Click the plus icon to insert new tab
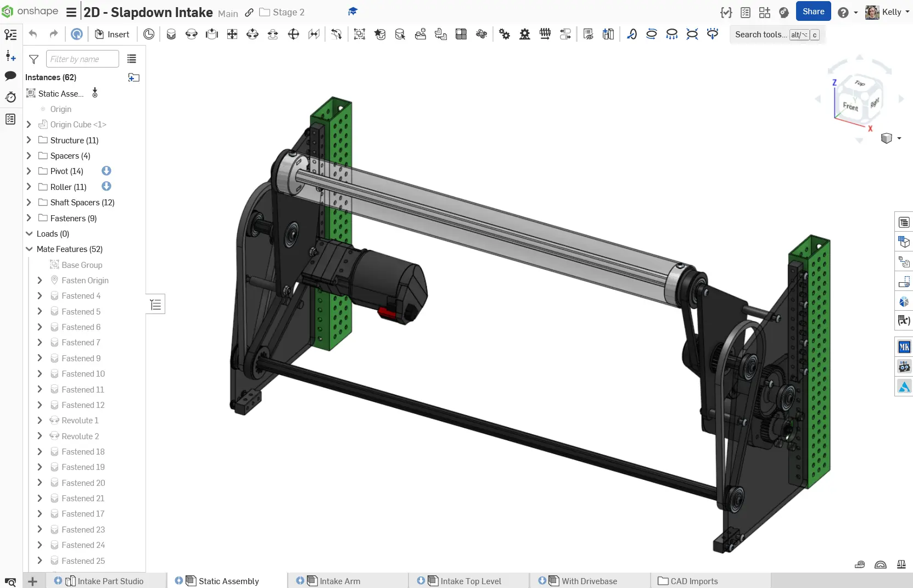This screenshot has height=588, width=913. point(33,581)
